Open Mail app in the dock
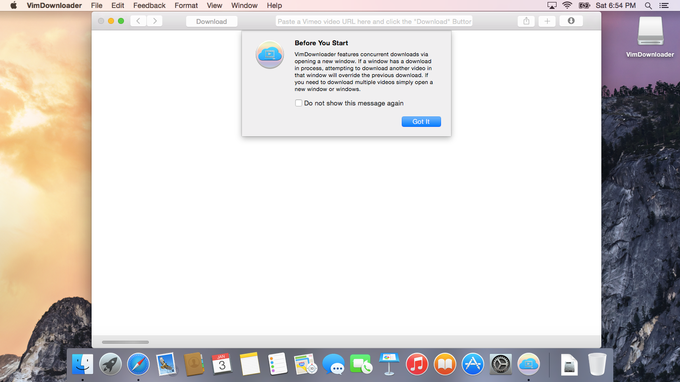Viewport: 680px width, 382px height. (166, 364)
